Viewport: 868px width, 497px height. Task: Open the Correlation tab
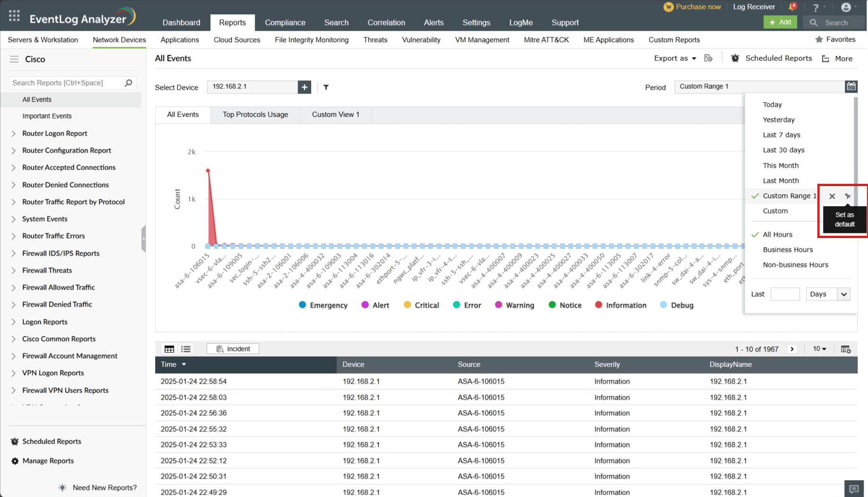pos(386,23)
